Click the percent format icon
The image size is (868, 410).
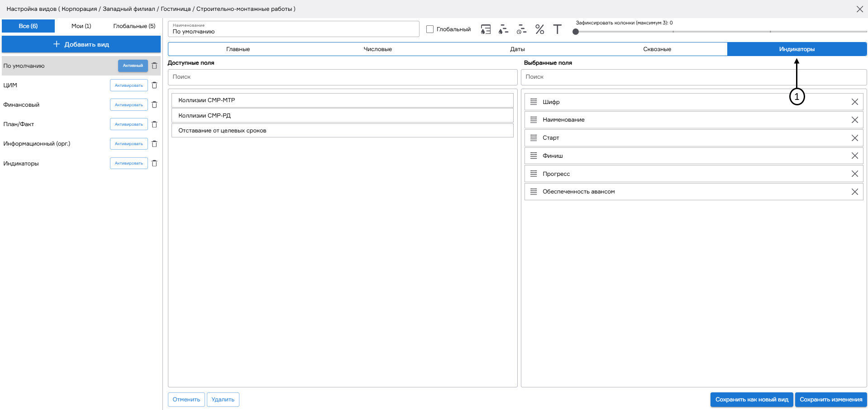(x=539, y=29)
